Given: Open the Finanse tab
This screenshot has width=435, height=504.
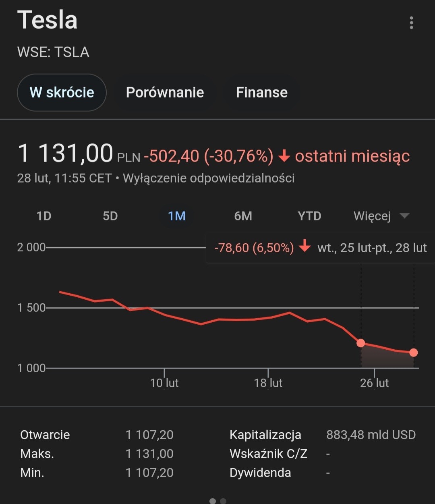Looking at the screenshot, I should [x=262, y=92].
